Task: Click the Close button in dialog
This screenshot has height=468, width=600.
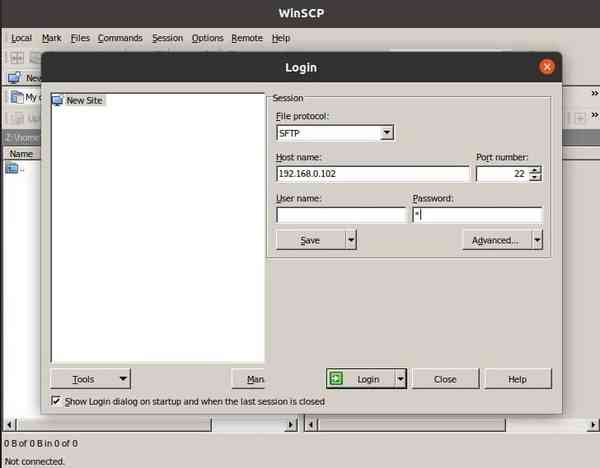Action: tap(445, 379)
